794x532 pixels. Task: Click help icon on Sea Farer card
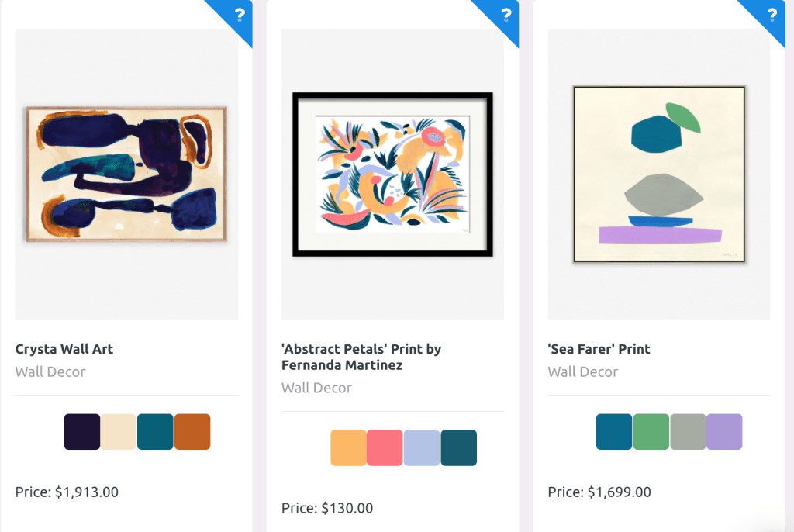[x=772, y=15]
